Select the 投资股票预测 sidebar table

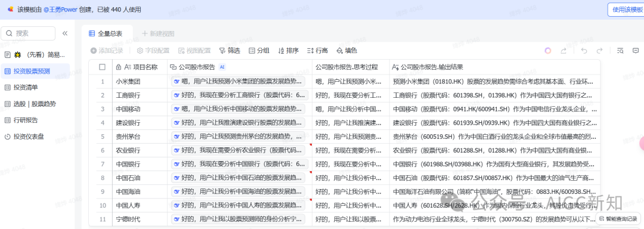tap(35, 71)
